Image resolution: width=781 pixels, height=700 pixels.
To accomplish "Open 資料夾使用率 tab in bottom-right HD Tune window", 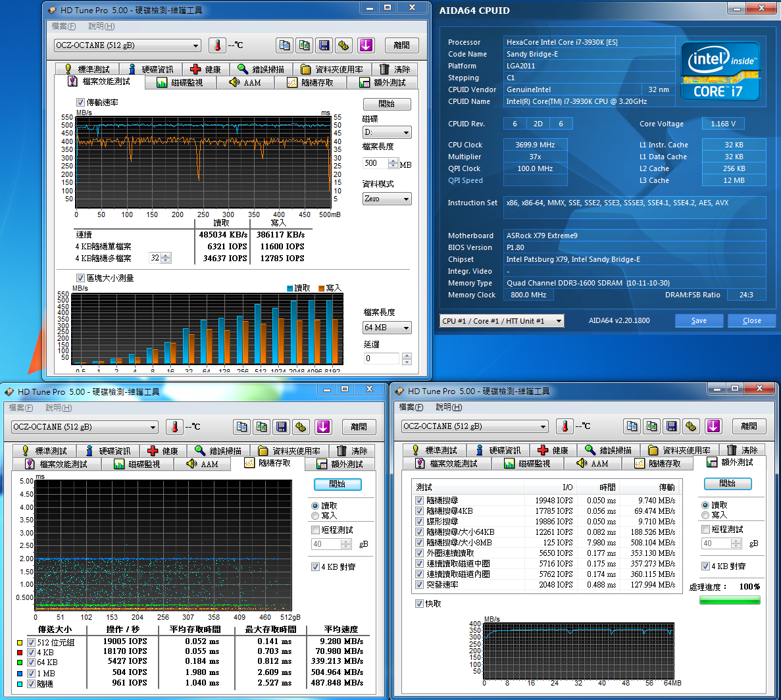I will click(680, 450).
